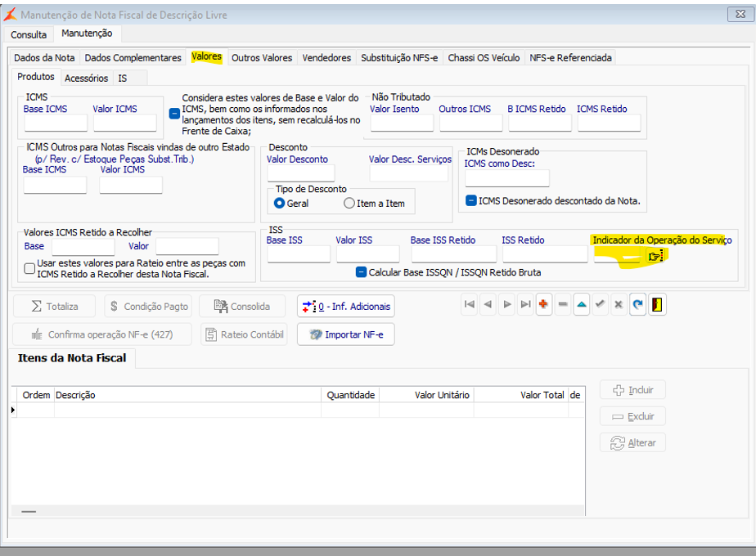Focus Outros ICMS field

tap(471, 123)
